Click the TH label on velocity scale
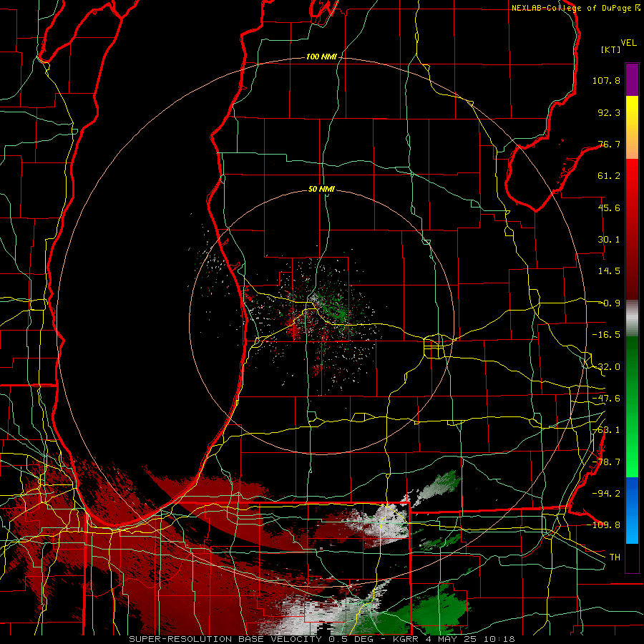Screen dimensions: 644x644 615,557
